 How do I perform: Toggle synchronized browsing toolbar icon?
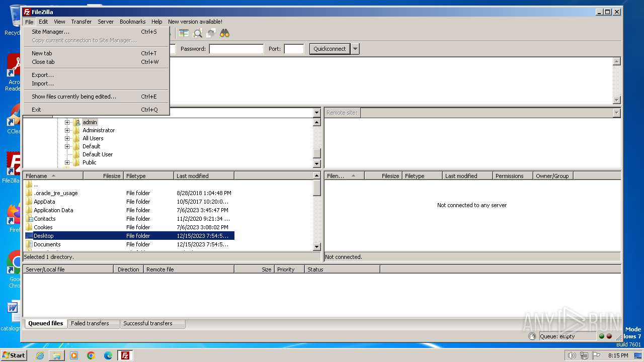[211, 33]
